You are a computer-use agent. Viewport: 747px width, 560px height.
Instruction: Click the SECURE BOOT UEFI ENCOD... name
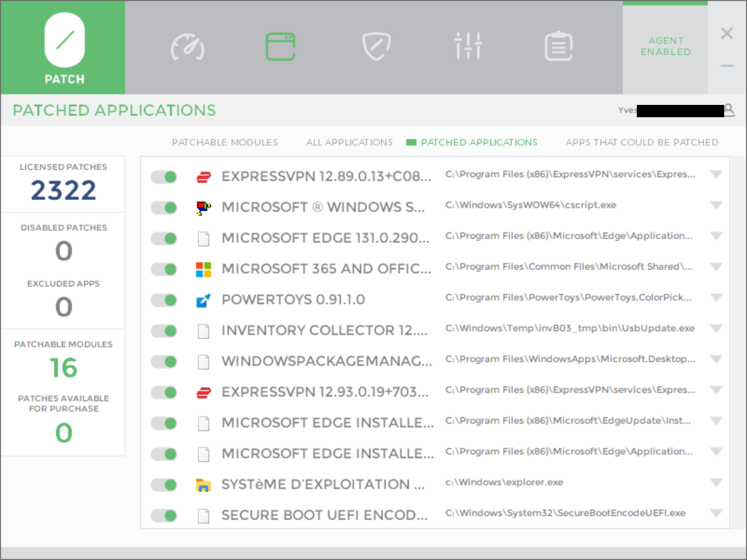325,515
